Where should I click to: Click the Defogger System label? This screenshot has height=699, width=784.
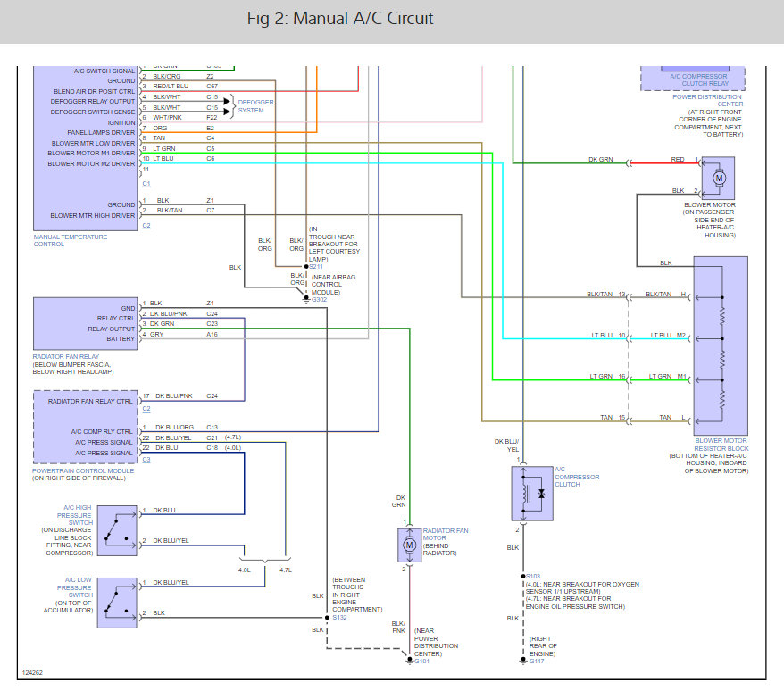[x=256, y=106]
